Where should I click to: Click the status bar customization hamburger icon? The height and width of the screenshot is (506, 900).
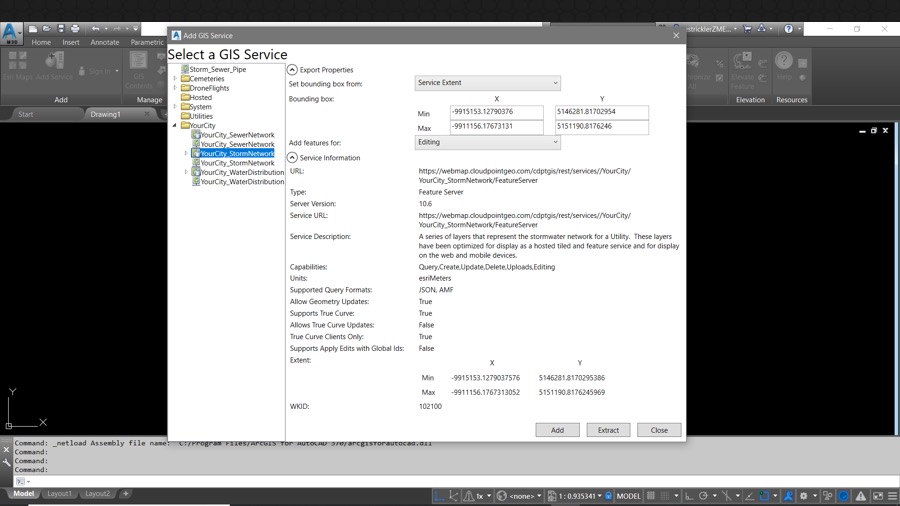[893, 496]
